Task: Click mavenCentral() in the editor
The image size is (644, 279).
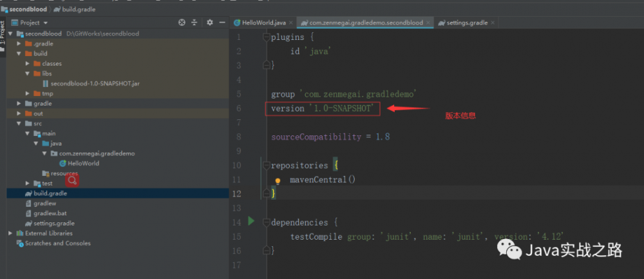Action: pos(323,180)
